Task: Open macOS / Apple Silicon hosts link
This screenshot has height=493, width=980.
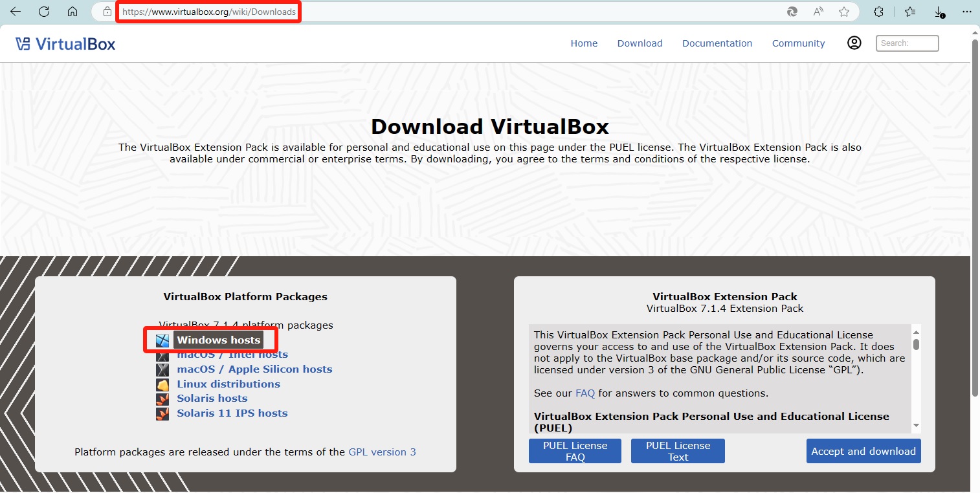Action: click(x=254, y=369)
